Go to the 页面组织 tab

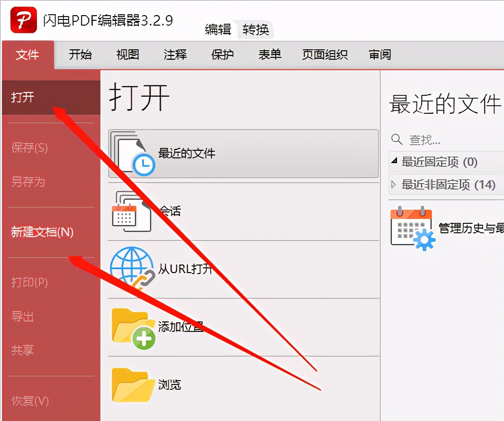(325, 55)
